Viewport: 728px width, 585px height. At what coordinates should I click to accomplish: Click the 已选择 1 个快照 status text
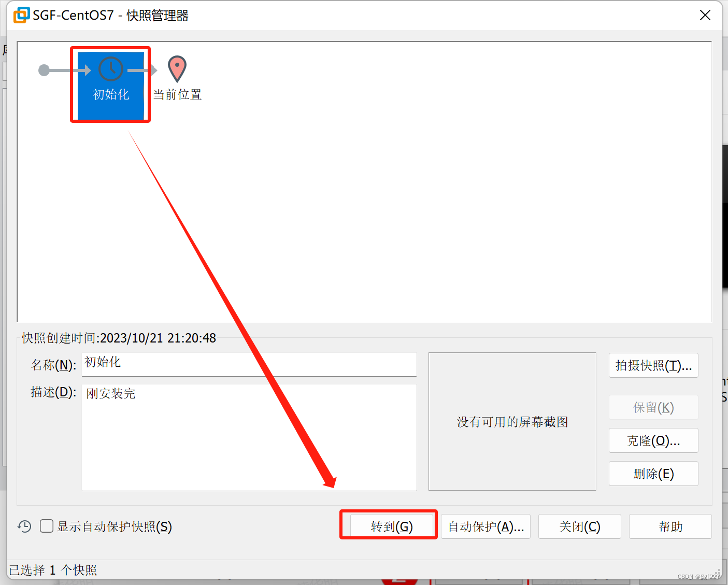(53, 570)
